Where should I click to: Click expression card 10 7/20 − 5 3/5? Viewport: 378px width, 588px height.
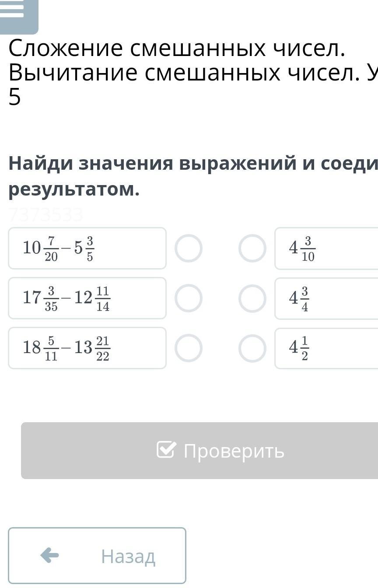(87, 248)
